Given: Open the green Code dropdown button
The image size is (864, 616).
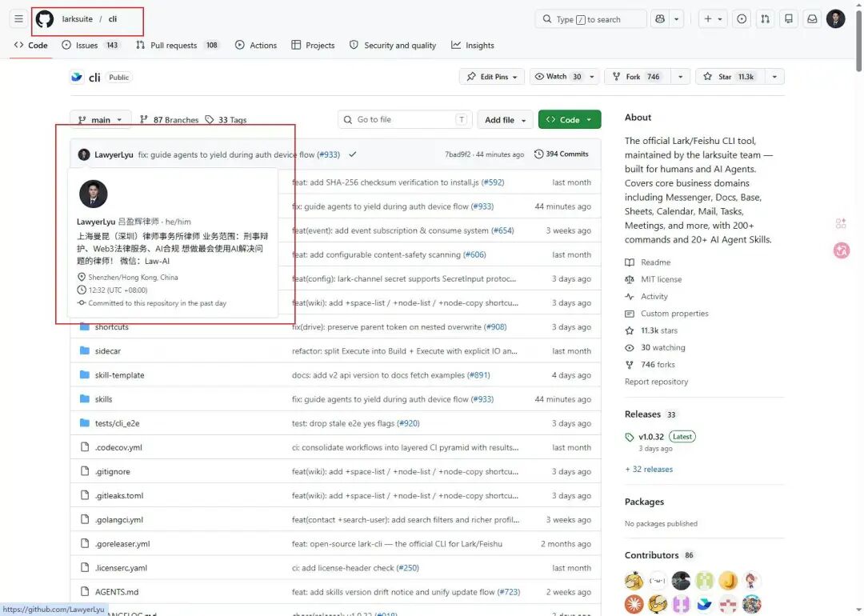Looking at the screenshot, I should (570, 119).
